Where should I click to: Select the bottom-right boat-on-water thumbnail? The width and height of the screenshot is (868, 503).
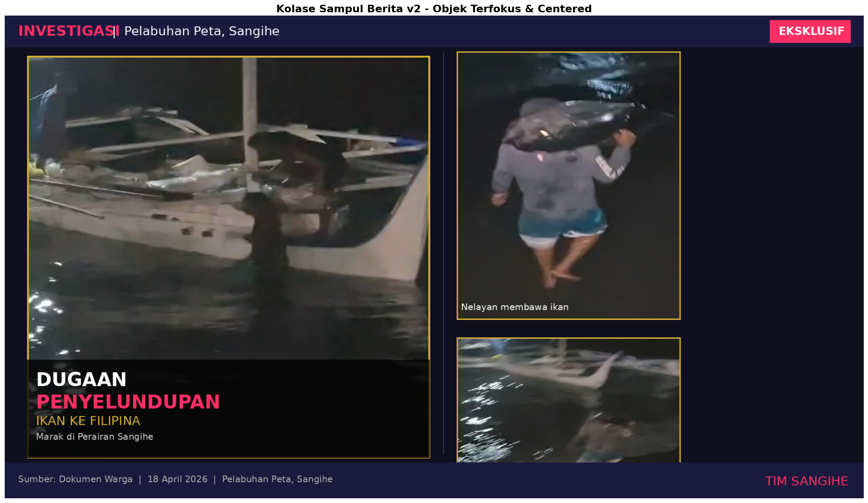pyautogui.click(x=568, y=400)
